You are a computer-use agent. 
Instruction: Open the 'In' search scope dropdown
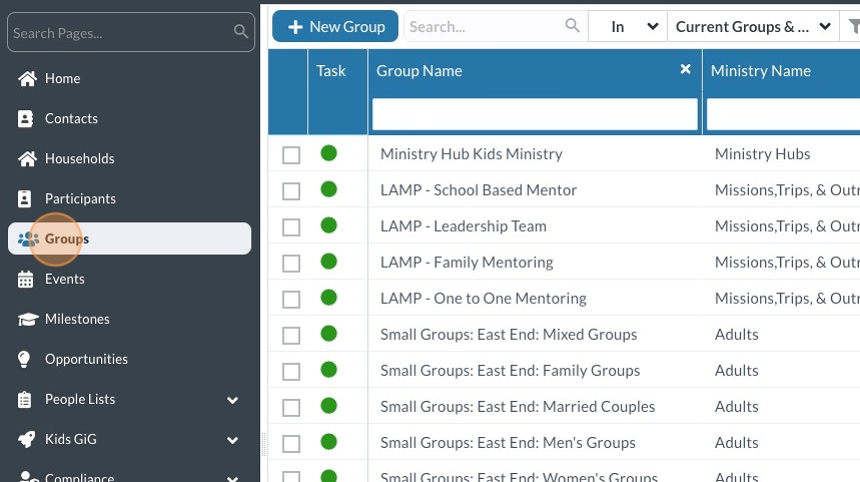click(x=627, y=27)
